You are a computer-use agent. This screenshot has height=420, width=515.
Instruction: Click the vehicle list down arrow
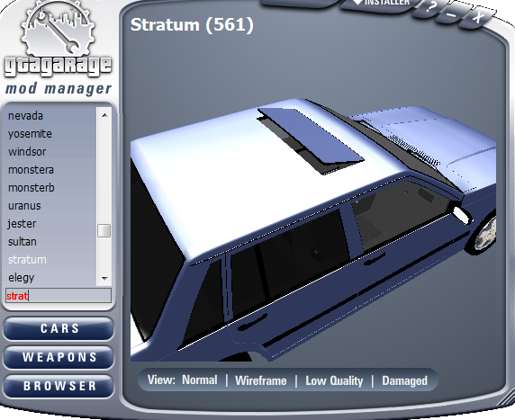pos(104,279)
